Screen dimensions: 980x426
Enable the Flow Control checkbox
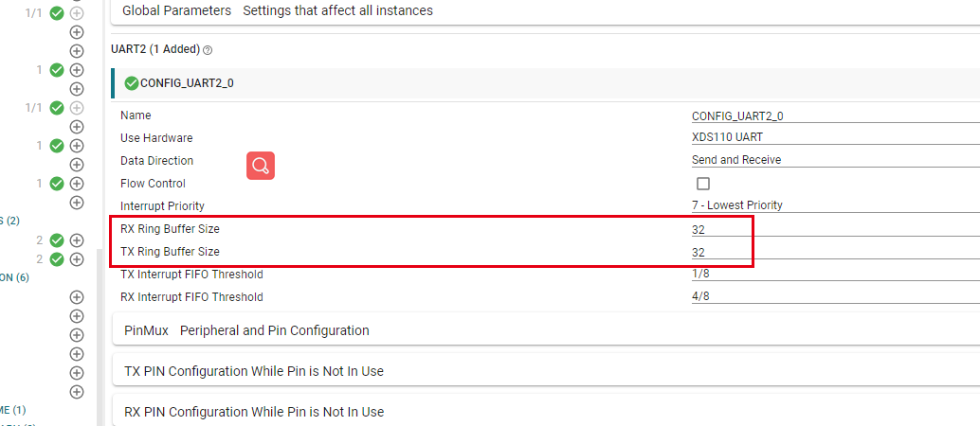(703, 184)
